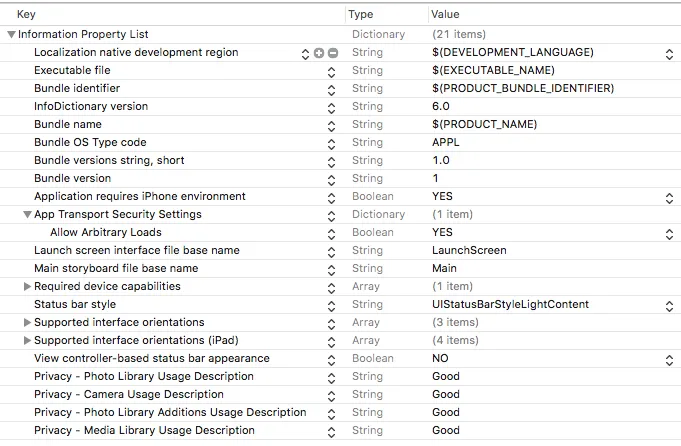Screen dimensions: 681x446
Task: Open the UIStatusBarStyleLightContent value dropdown
Action: click(669, 305)
